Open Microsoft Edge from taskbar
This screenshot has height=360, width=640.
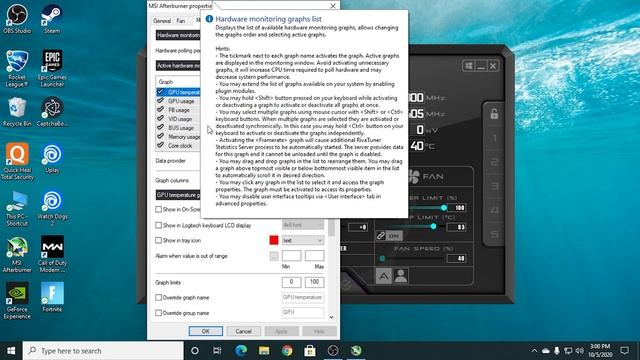coord(241,351)
